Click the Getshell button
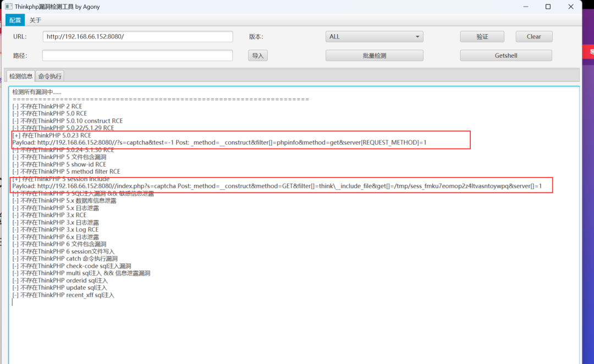Viewport: 594px width, 364px height. (x=506, y=56)
